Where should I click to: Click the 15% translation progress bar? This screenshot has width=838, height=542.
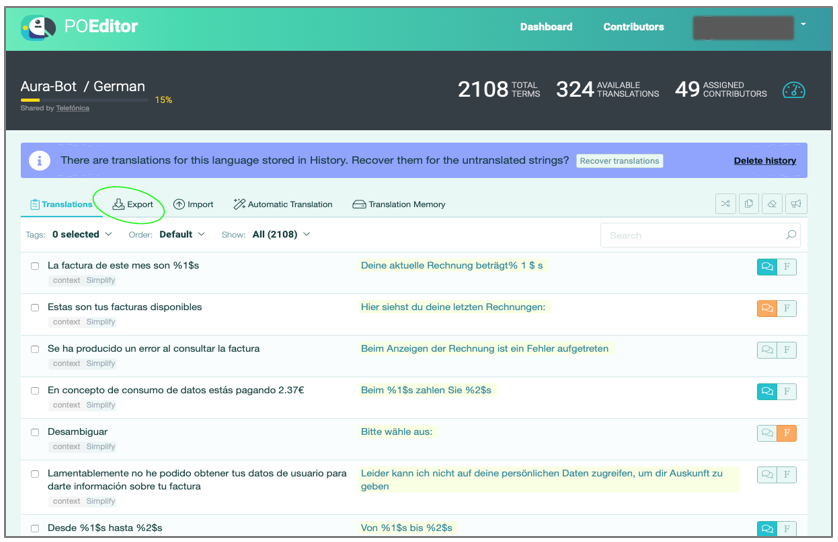pyautogui.click(x=84, y=100)
